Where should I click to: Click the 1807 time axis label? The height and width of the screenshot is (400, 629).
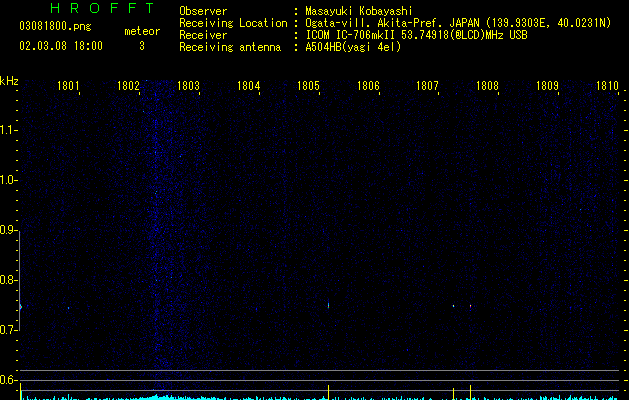tap(427, 86)
